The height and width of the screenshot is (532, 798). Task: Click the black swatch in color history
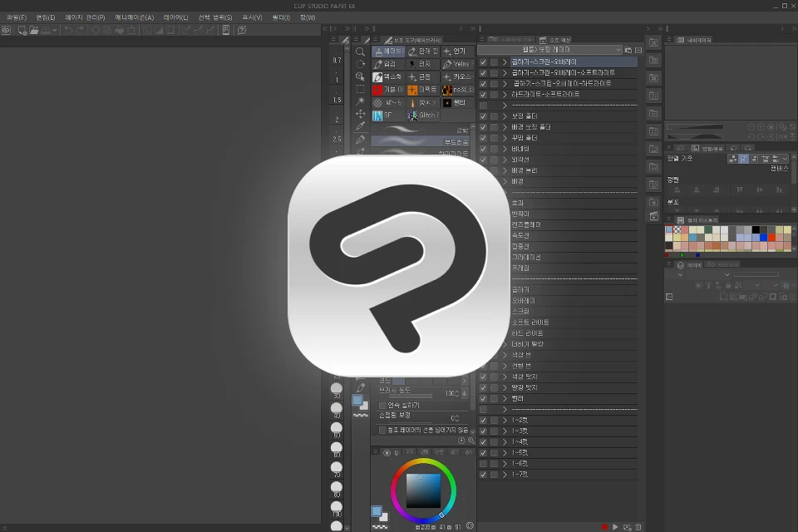[x=756, y=230]
